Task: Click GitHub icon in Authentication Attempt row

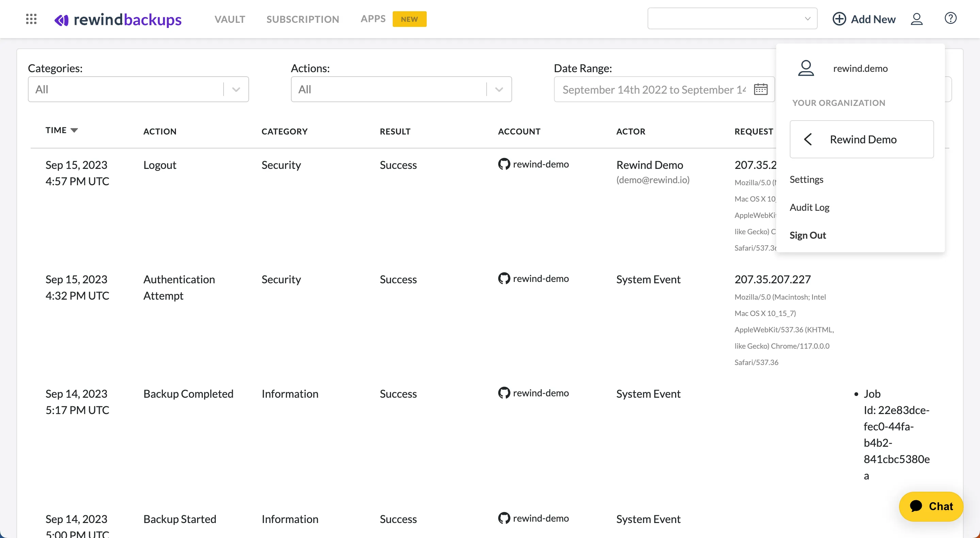Action: click(x=504, y=278)
